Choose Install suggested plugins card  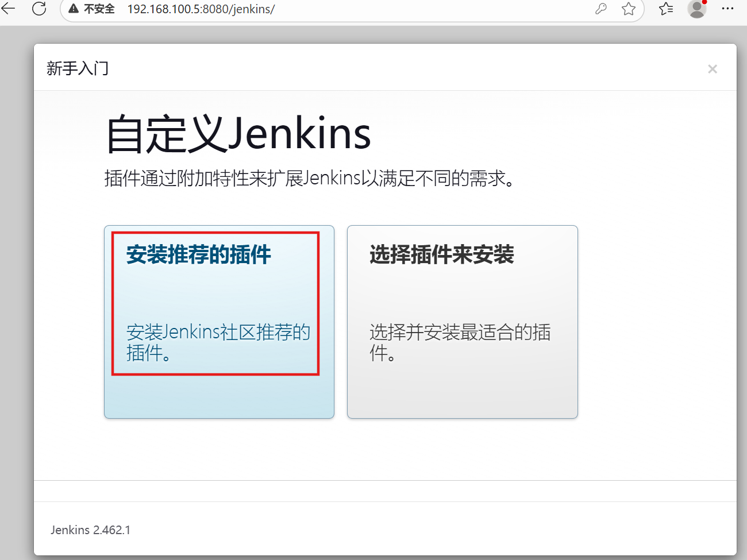point(219,322)
